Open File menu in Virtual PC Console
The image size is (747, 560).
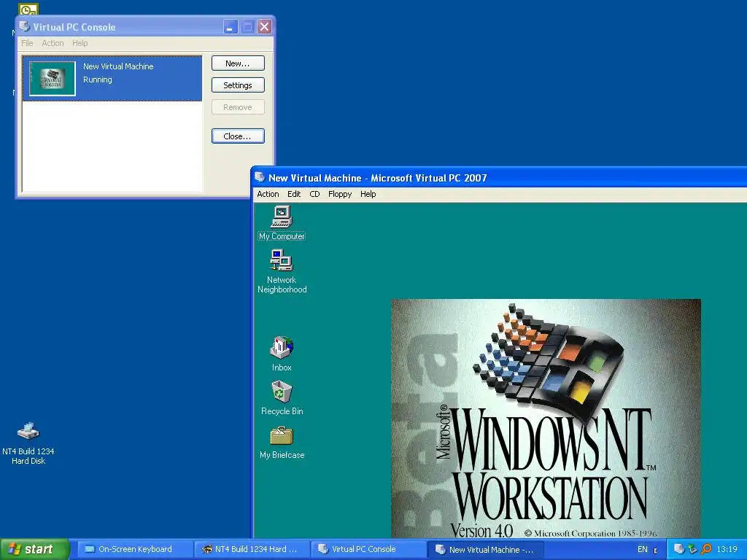click(x=27, y=43)
